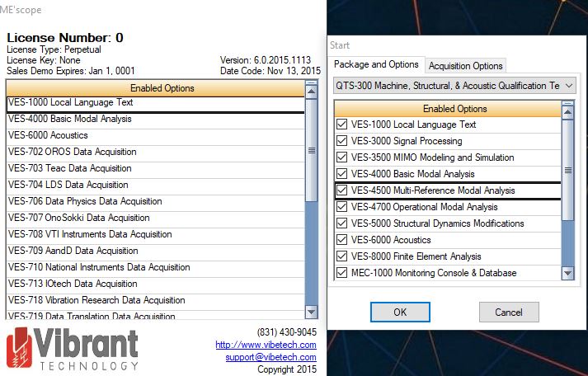Viewport: 588px width, 376px height.
Task: Click down arrow of Start dialog scrollbar
Action: [x=567, y=273]
